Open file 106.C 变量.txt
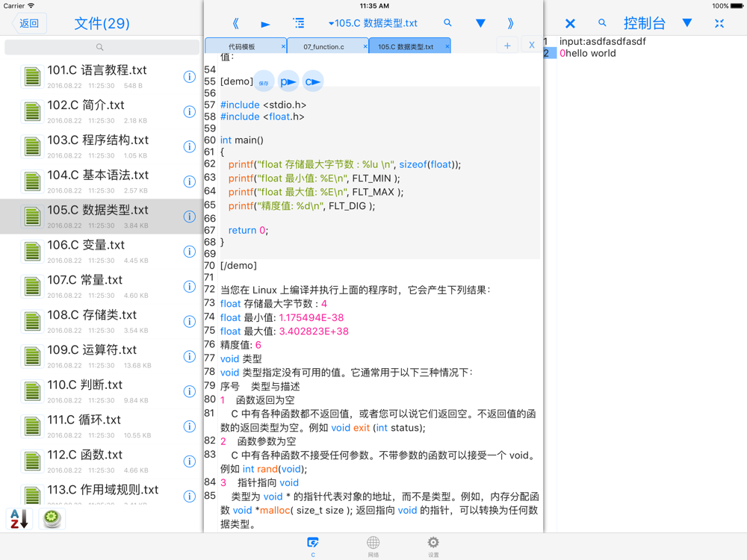 click(101, 252)
